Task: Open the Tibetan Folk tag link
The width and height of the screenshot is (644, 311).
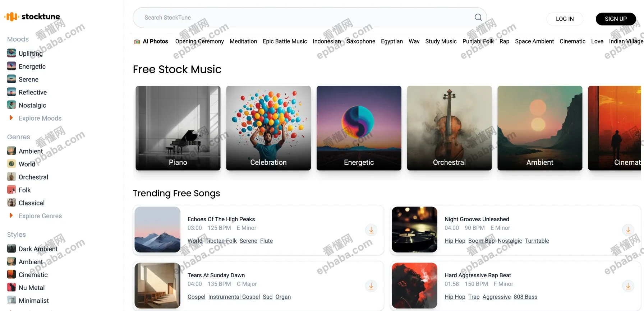Action: pyautogui.click(x=221, y=241)
